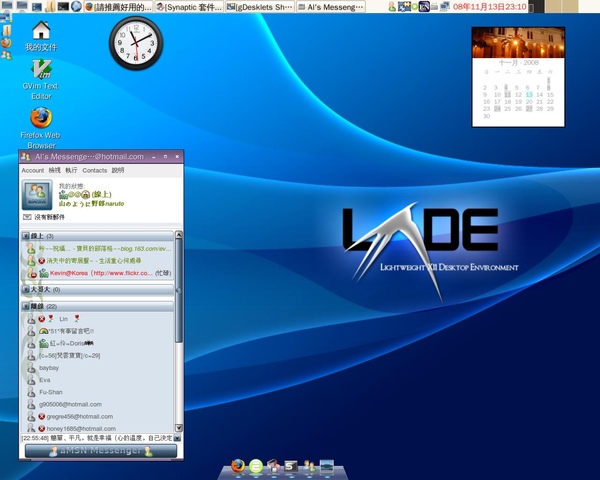The width and height of the screenshot is (600, 480).
Task: Click the contact list scroll up arrow
Action: pos(179,235)
